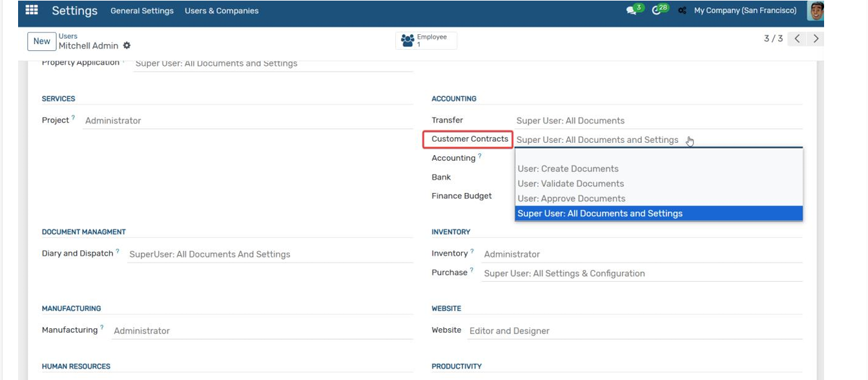The image size is (868, 380).
Task: Go to the previous user record
Action: point(798,39)
